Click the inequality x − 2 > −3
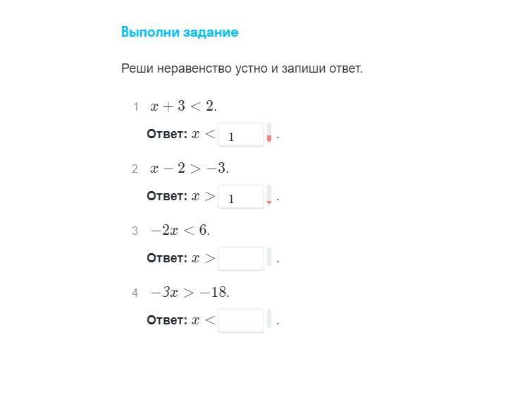 click(190, 169)
